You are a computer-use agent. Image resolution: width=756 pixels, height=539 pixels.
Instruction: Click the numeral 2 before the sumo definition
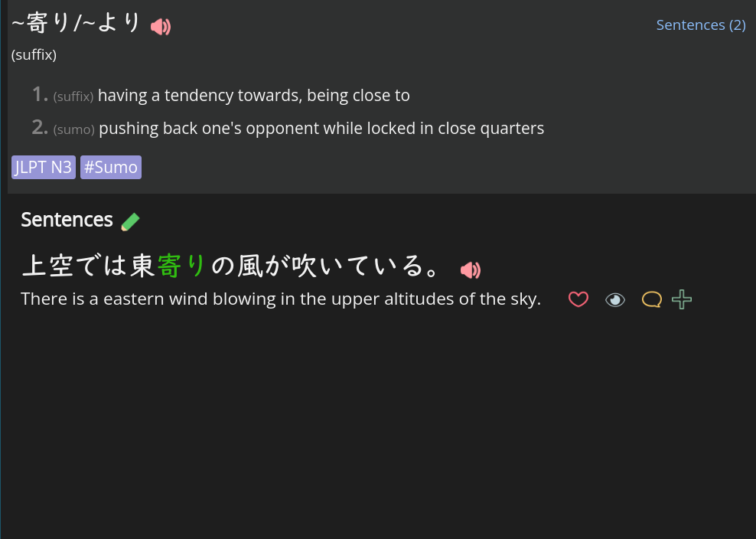pyautogui.click(x=37, y=126)
